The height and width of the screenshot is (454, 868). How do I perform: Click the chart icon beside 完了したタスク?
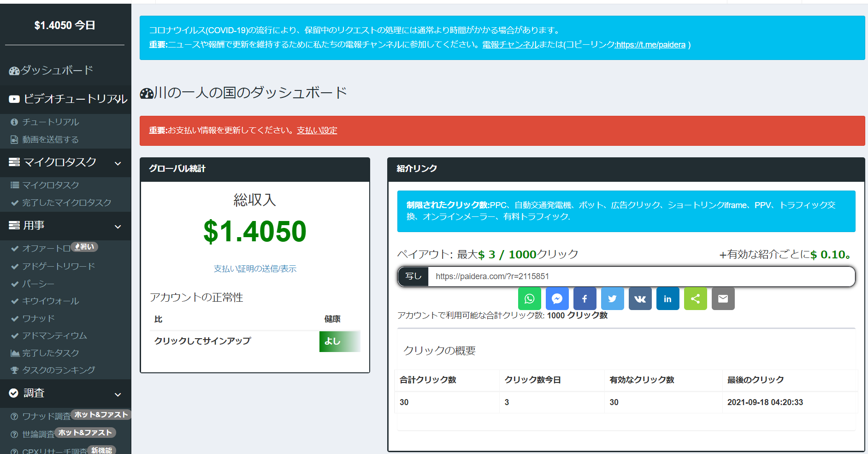15,353
